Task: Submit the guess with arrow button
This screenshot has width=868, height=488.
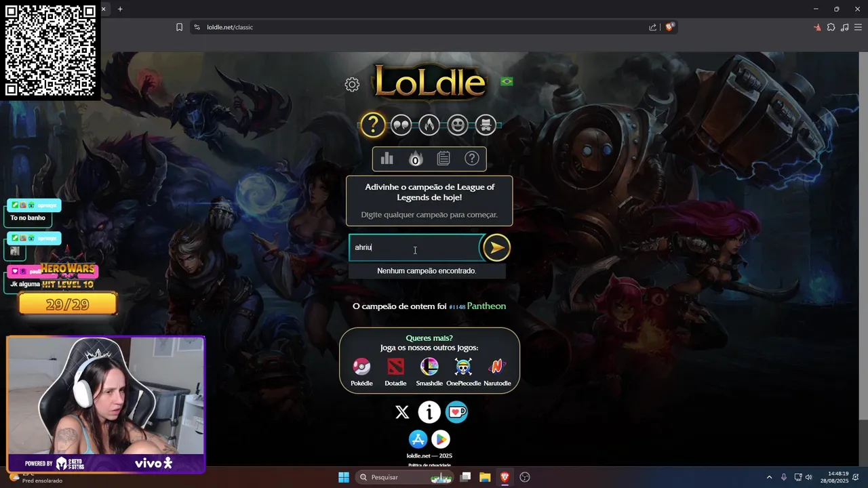Action: pyautogui.click(x=496, y=247)
